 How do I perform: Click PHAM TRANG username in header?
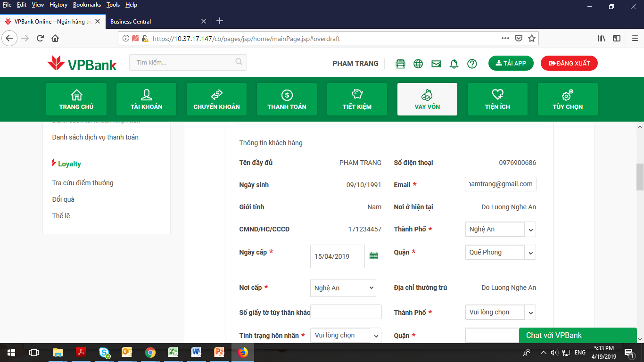tap(355, 64)
